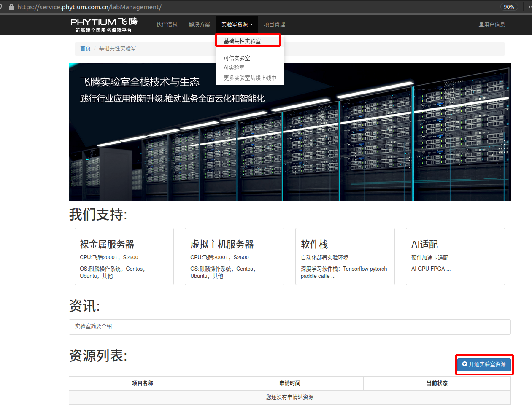The height and width of the screenshot is (409, 532).
Task: Select 基础共性实验室 from the dropdown
Action: pyautogui.click(x=242, y=41)
